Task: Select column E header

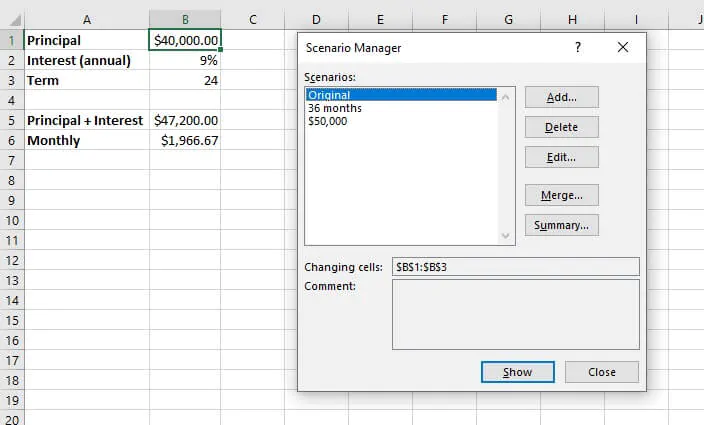Action: [380, 19]
